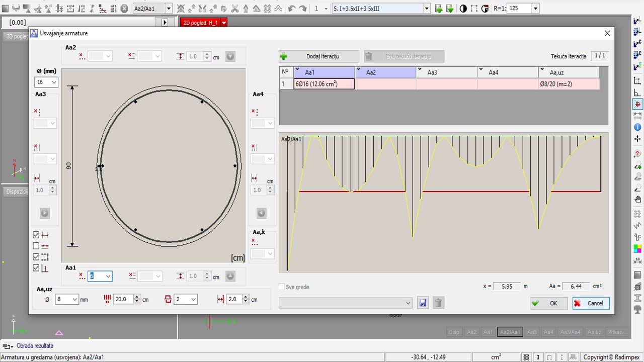Click the redo arrow in top toolbar
The height and width of the screenshot is (362, 644).
[303, 9]
